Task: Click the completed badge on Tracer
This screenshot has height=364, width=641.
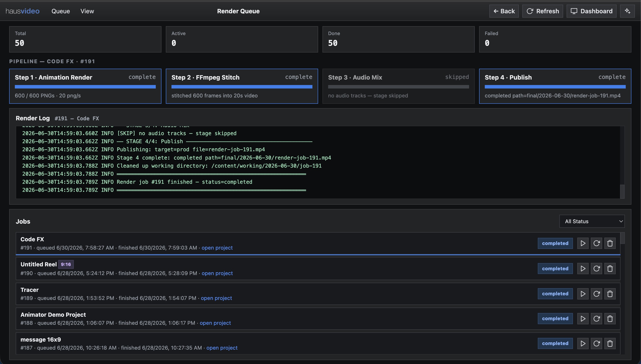Action: coord(555,294)
